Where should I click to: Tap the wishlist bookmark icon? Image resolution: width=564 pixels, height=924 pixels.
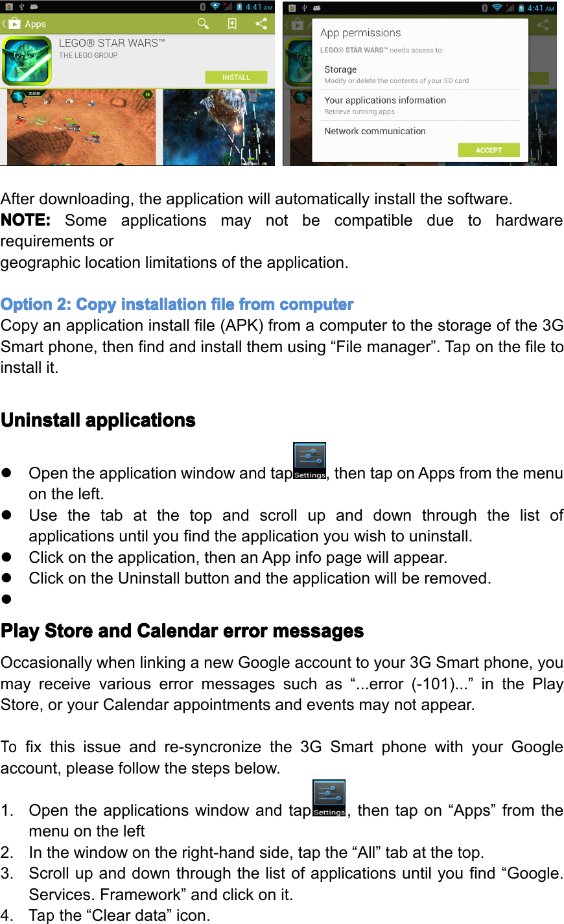[231, 23]
